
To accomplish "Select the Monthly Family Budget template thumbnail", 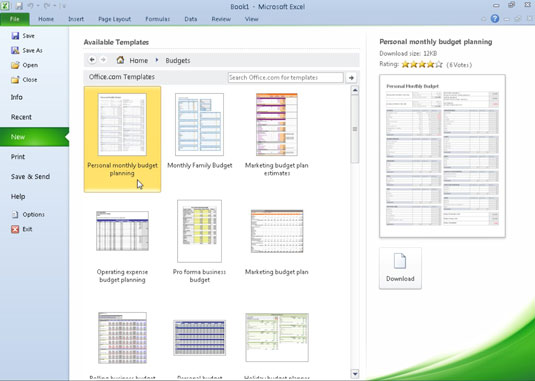I will coord(200,124).
